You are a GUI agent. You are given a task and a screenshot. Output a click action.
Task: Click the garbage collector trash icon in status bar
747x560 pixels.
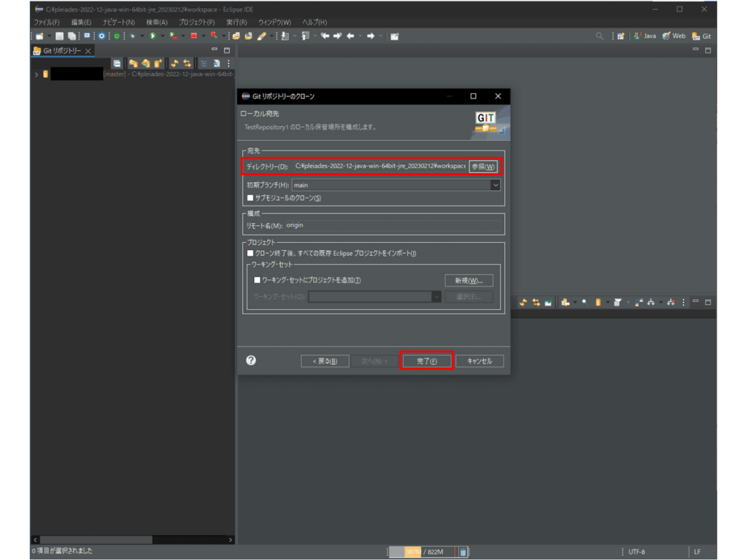(x=462, y=553)
